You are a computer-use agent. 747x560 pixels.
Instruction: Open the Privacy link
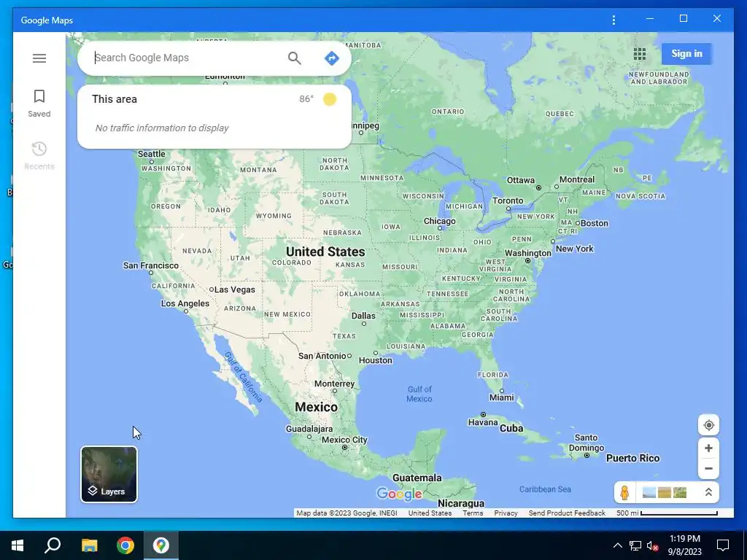[506, 513]
